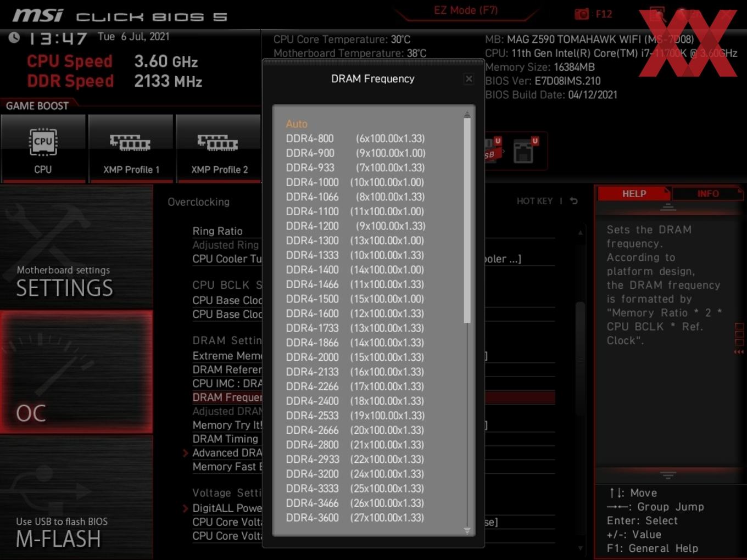
Task: Open the HELP tab
Action: coord(634,194)
